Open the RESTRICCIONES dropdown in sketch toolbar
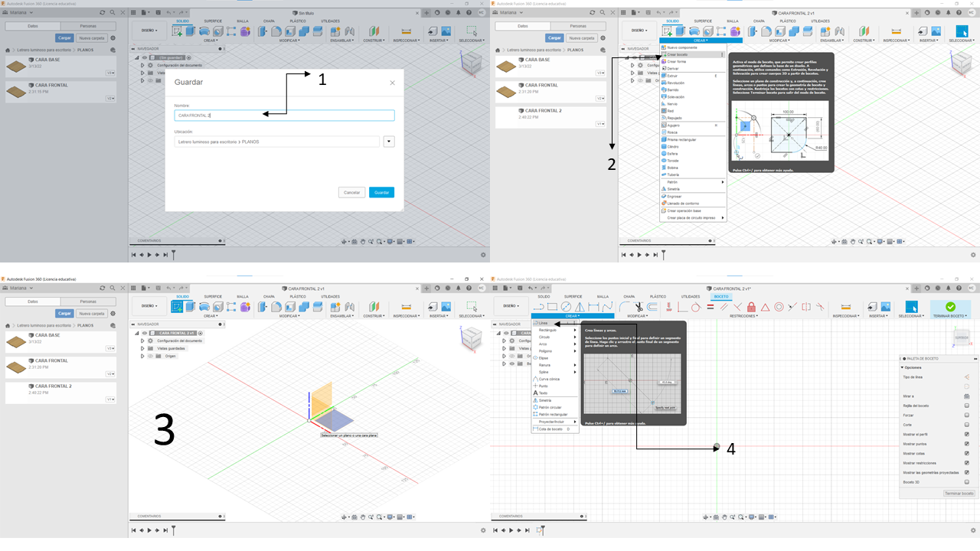The width and height of the screenshot is (980, 551). pyautogui.click(x=743, y=315)
